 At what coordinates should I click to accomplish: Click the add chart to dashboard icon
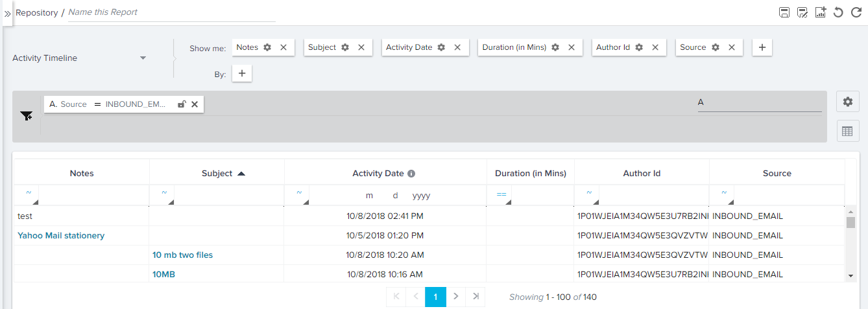coord(820,12)
